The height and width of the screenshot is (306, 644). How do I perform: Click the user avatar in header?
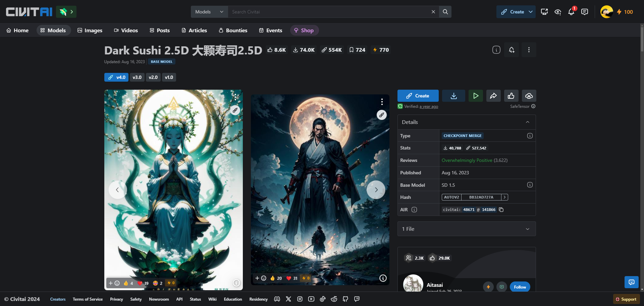pos(606,12)
